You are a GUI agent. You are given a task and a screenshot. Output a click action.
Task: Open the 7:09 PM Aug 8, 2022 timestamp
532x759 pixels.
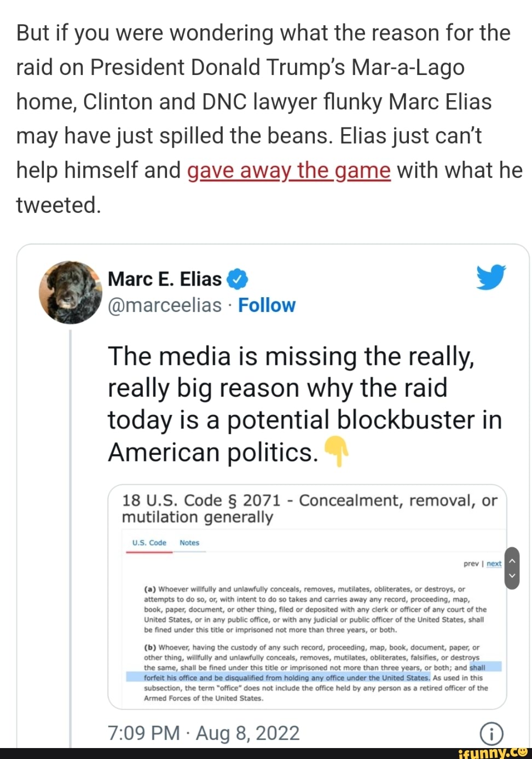tap(204, 733)
